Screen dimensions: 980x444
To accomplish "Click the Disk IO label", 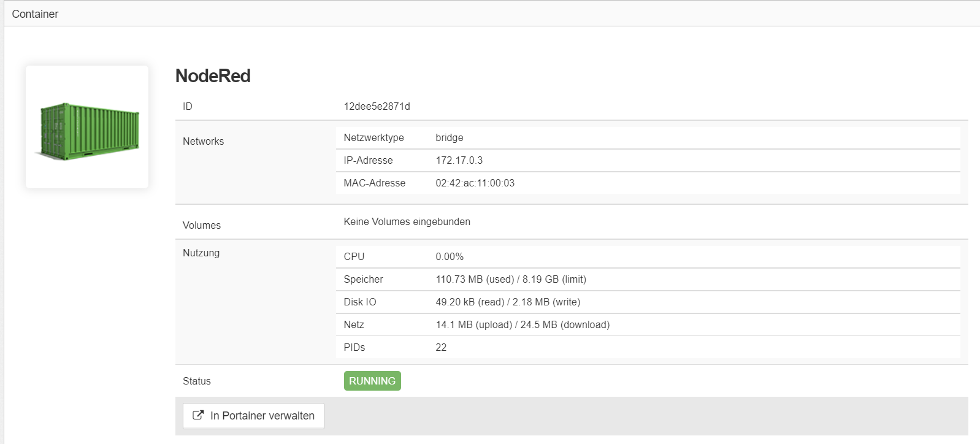I will click(359, 302).
